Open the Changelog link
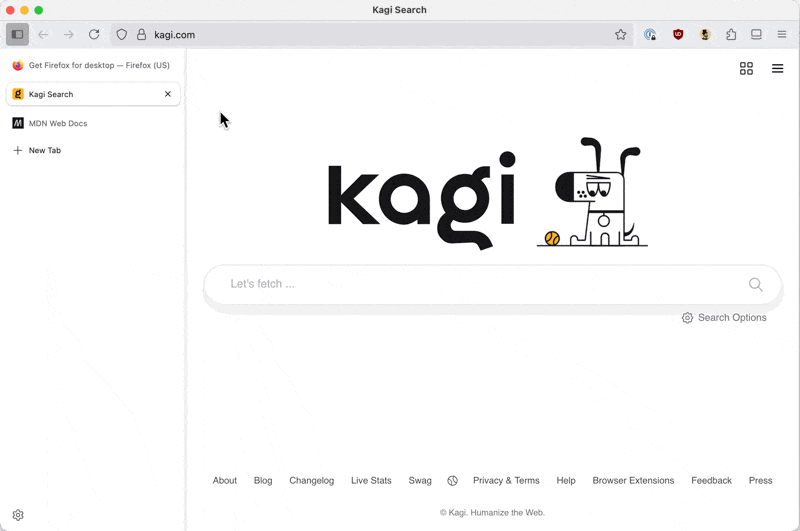This screenshot has height=531, width=800. pyautogui.click(x=312, y=481)
